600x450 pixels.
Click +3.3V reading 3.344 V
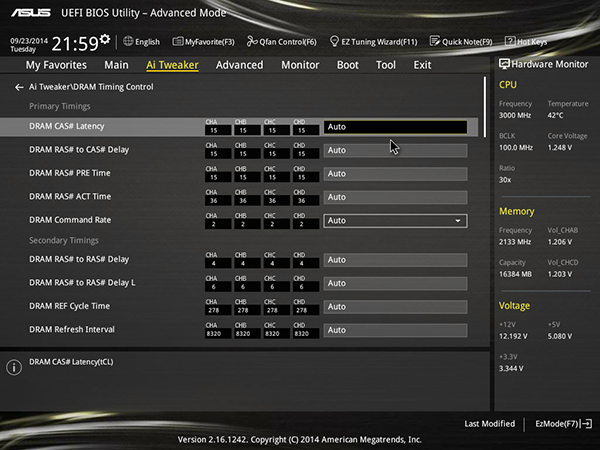[511, 368]
